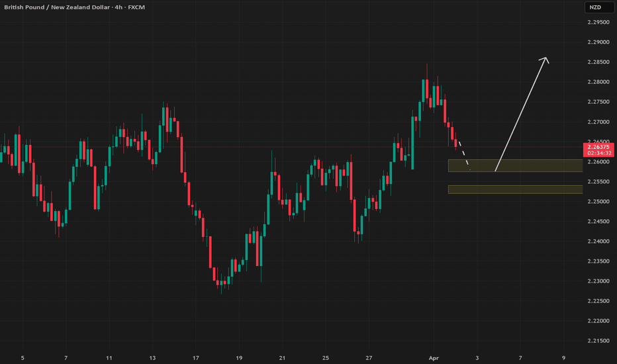Click price axis label 2.27000

pos(598,122)
